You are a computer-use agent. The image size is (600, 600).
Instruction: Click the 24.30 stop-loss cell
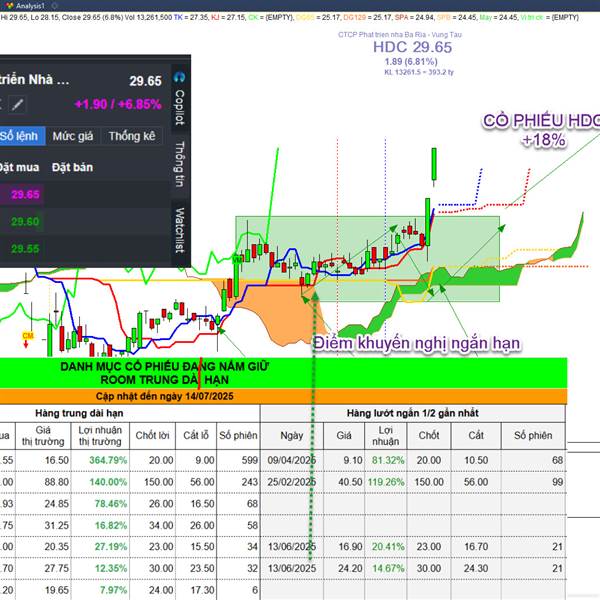coord(476,569)
